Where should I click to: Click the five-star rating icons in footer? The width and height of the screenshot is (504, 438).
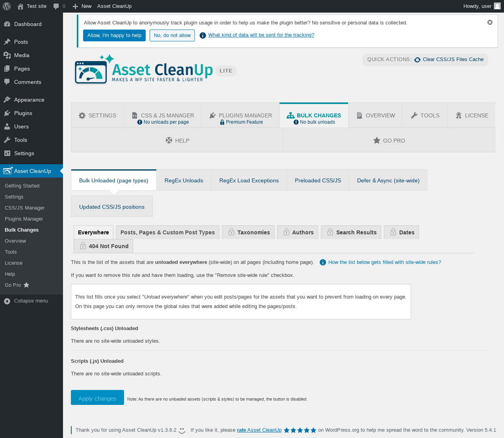(x=300, y=430)
